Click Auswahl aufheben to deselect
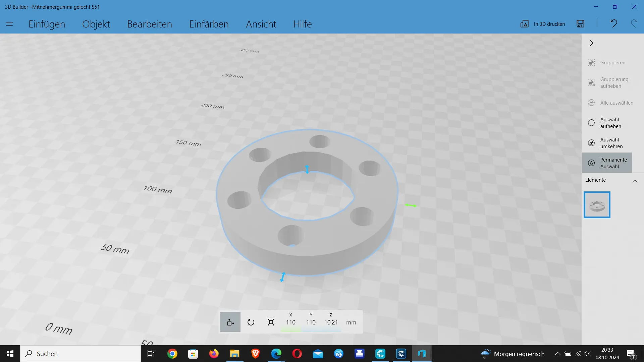 (x=607, y=123)
